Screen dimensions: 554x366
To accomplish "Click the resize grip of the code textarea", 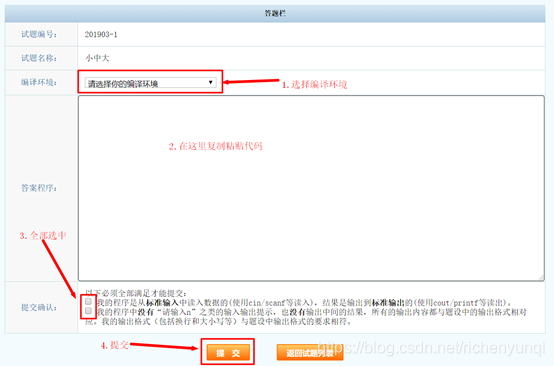I will [x=541, y=278].
